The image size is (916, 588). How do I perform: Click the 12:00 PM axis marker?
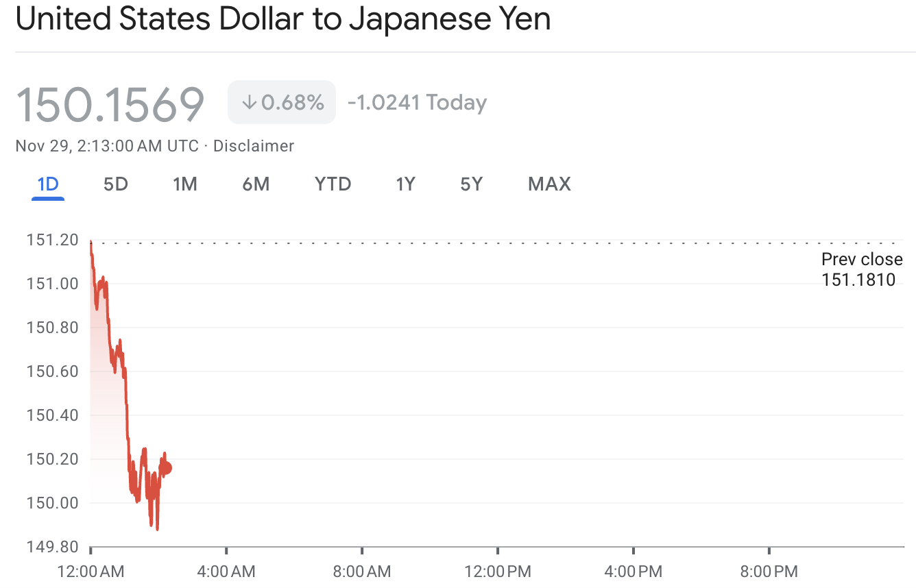(498, 571)
